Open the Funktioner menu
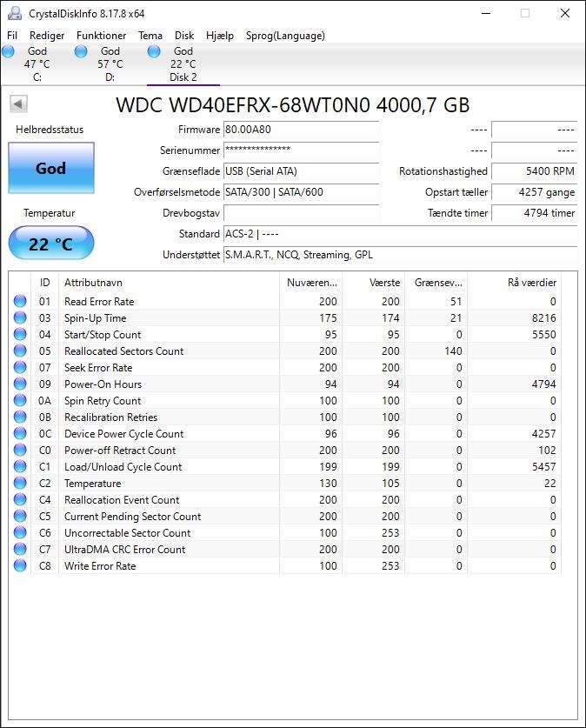The height and width of the screenshot is (728, 586). [101, 36]
